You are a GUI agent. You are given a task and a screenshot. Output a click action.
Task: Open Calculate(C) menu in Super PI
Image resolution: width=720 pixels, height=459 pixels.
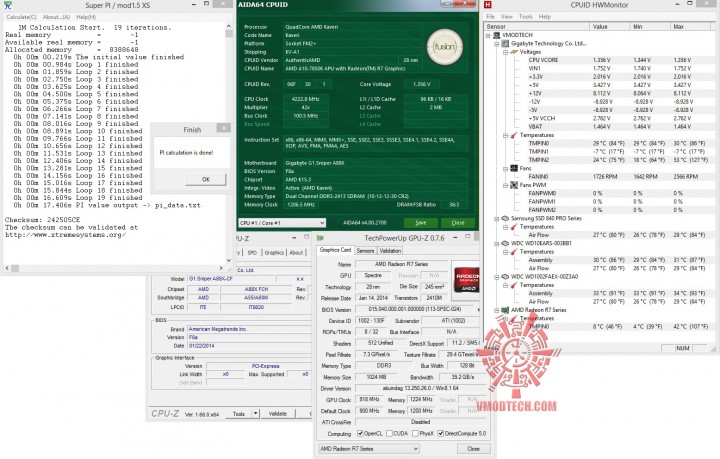click(21, 17)
